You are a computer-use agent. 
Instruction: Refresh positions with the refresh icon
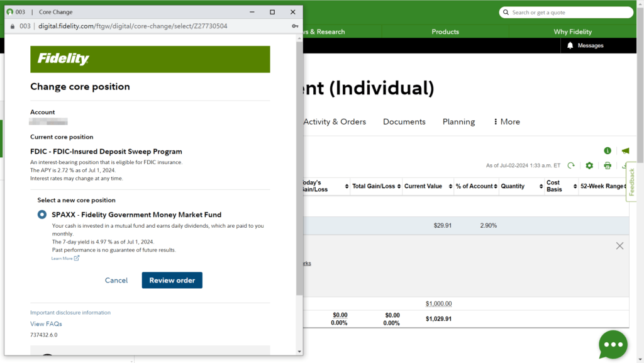pyautogui.click(x=571, y=165)
